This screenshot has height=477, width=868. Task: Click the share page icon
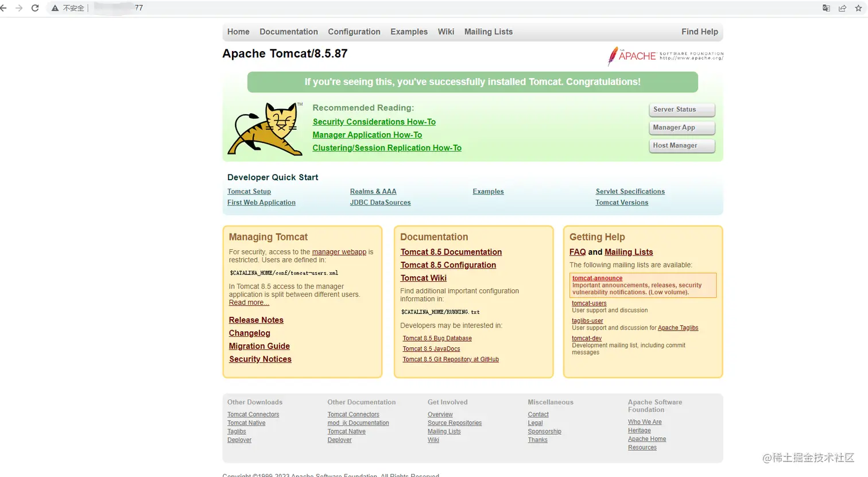[842, 8]
